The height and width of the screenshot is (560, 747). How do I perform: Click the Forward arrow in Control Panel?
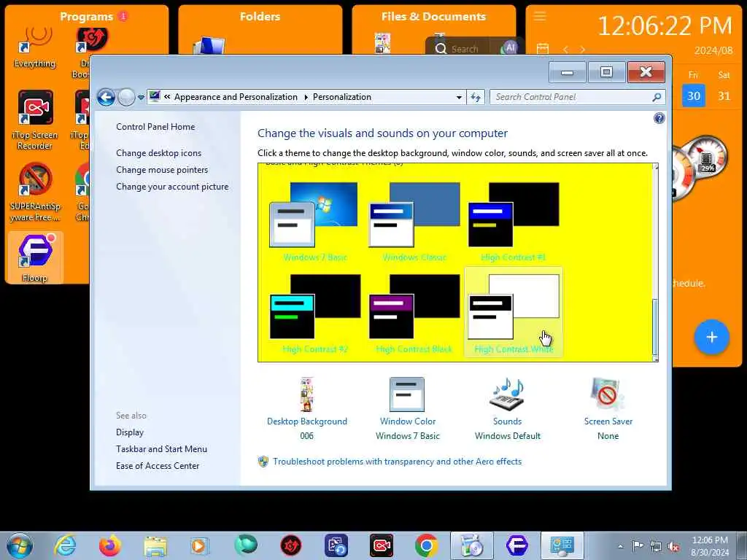click(x=126, y=97)
